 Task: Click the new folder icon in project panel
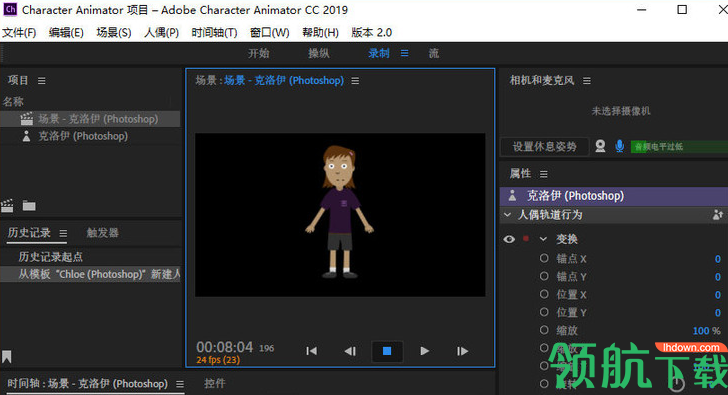tap(29, 205)
